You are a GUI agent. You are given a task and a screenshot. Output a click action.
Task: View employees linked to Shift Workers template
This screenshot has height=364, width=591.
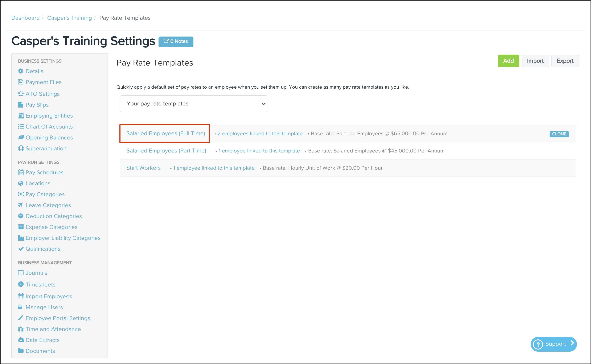point(213,168)
